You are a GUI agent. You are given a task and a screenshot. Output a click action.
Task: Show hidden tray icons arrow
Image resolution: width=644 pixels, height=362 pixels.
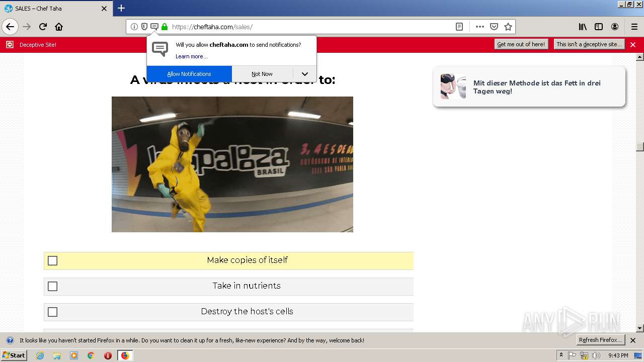tap(561, 355)
